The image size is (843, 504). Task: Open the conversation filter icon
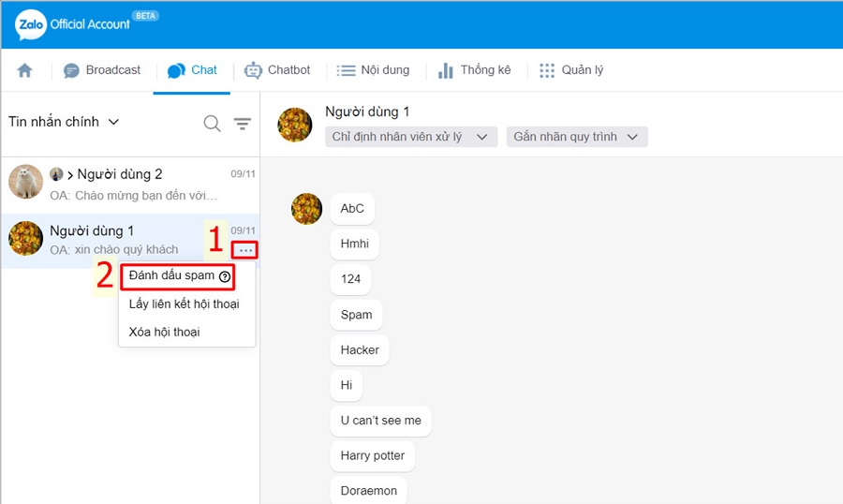[x=243, y=124]
